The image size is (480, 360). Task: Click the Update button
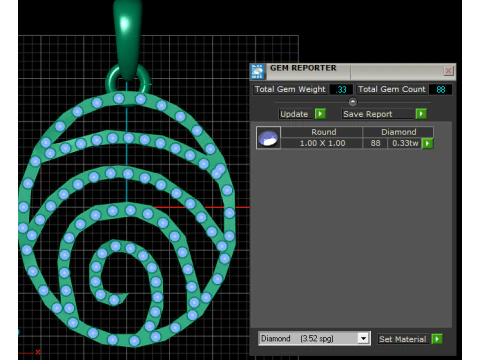coord(296,114)
